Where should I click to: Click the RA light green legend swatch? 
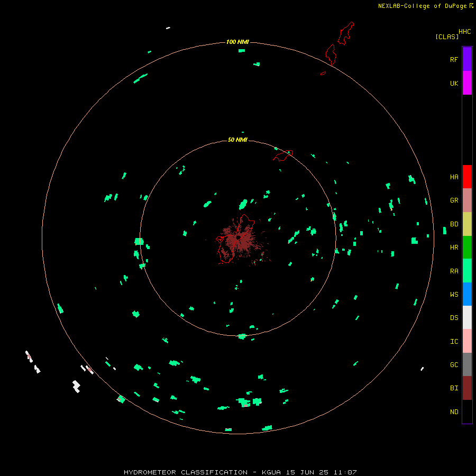click(467, 271)
